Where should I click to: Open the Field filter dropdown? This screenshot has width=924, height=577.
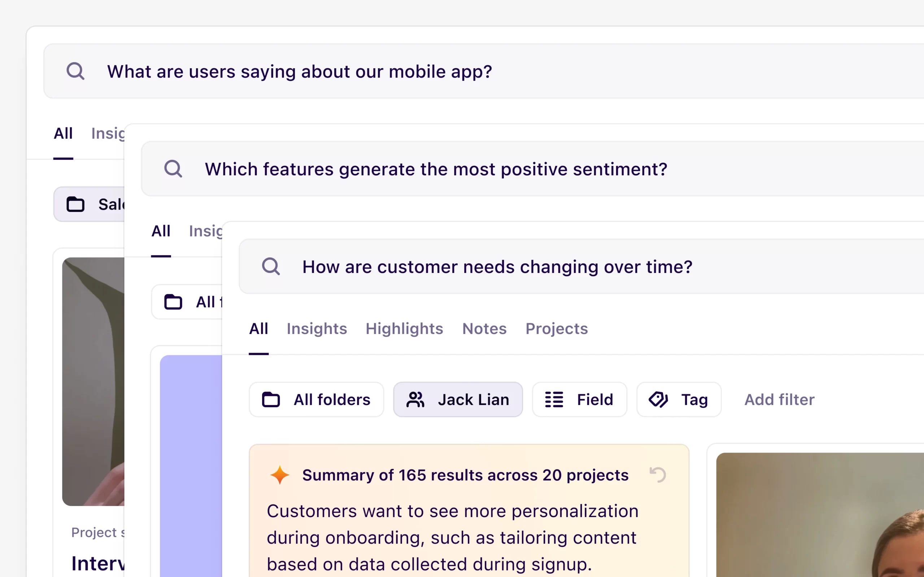579,400
